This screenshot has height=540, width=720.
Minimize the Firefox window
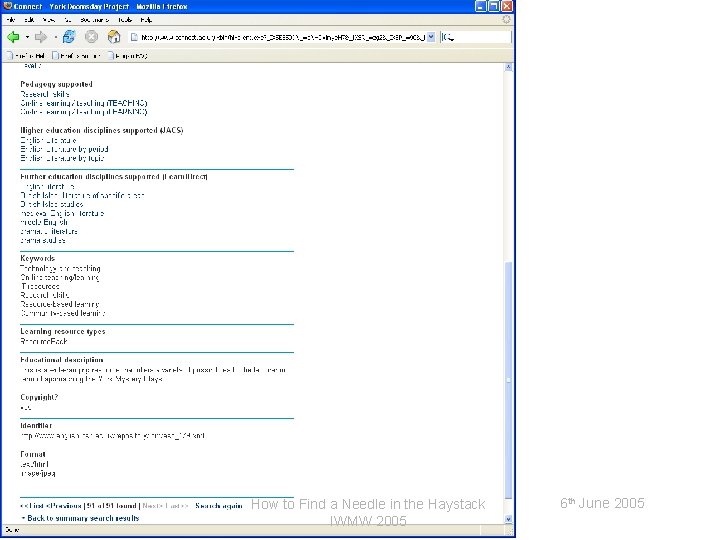480,6
